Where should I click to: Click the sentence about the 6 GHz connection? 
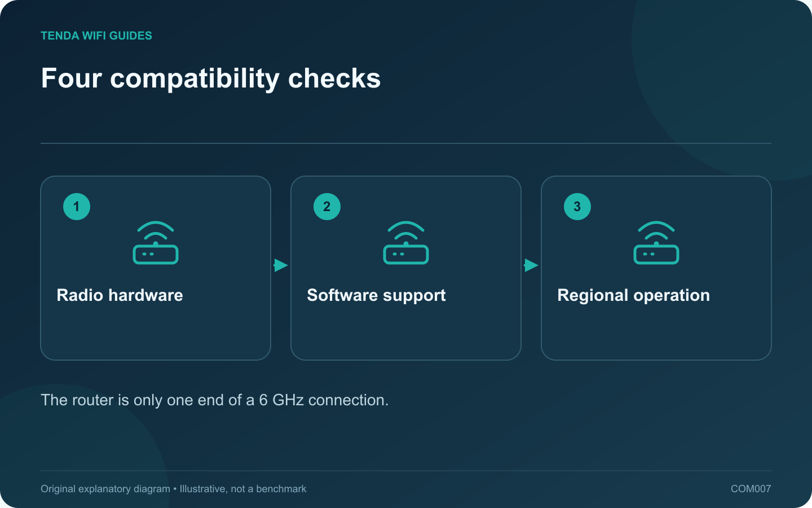tap(215, 400)
